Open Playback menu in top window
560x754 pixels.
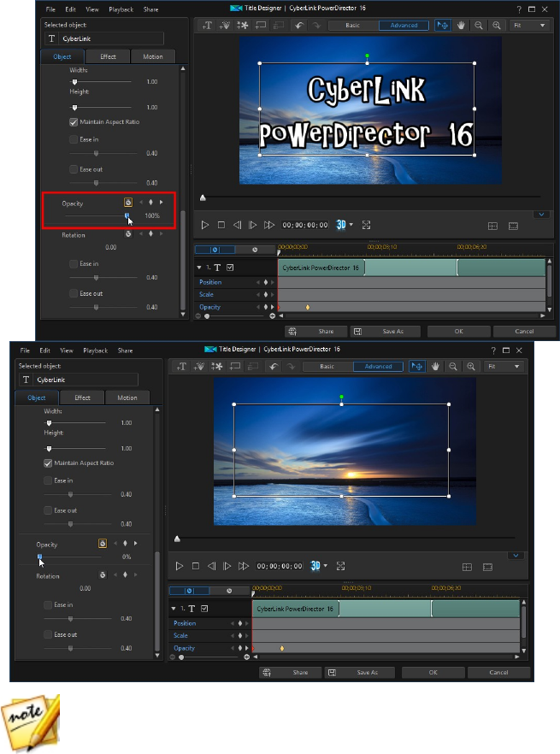coord(121,9)
